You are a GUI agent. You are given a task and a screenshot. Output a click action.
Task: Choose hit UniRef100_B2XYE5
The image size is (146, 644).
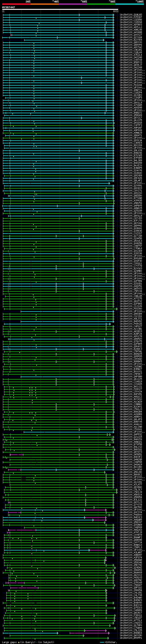(x=131, y=40)
